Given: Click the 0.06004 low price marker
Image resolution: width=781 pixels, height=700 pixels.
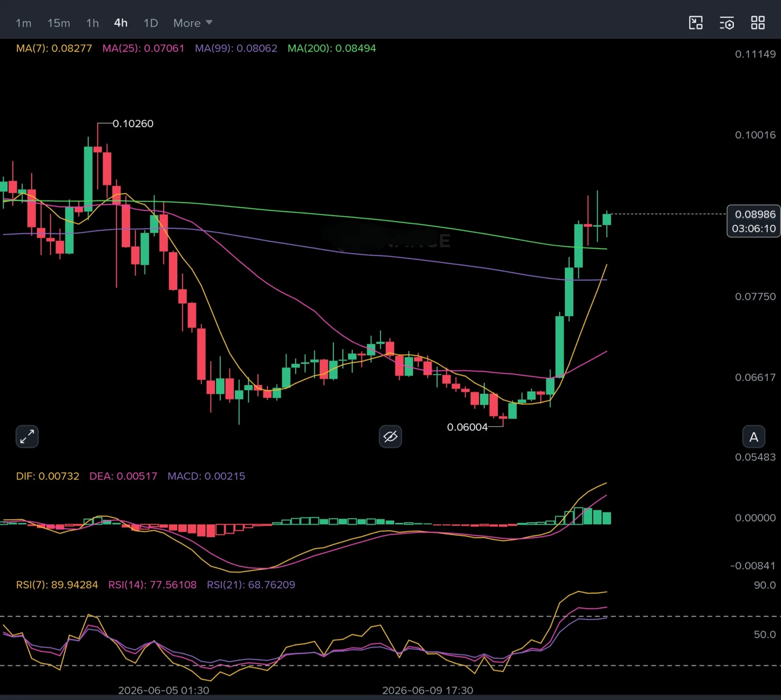Looking at the screenshot, I should [467, 427].
